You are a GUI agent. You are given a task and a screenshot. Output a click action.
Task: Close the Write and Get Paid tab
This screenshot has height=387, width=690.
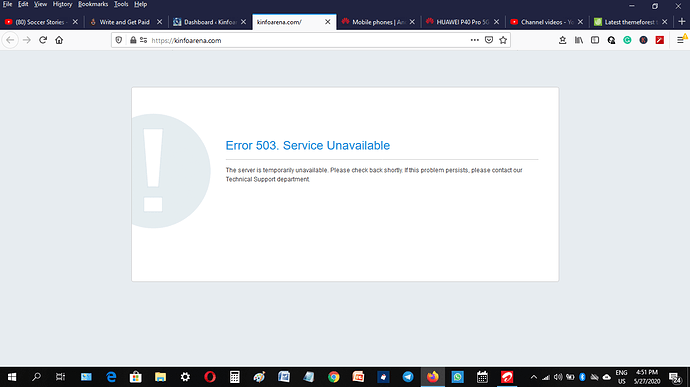click(x=159, y=22)
